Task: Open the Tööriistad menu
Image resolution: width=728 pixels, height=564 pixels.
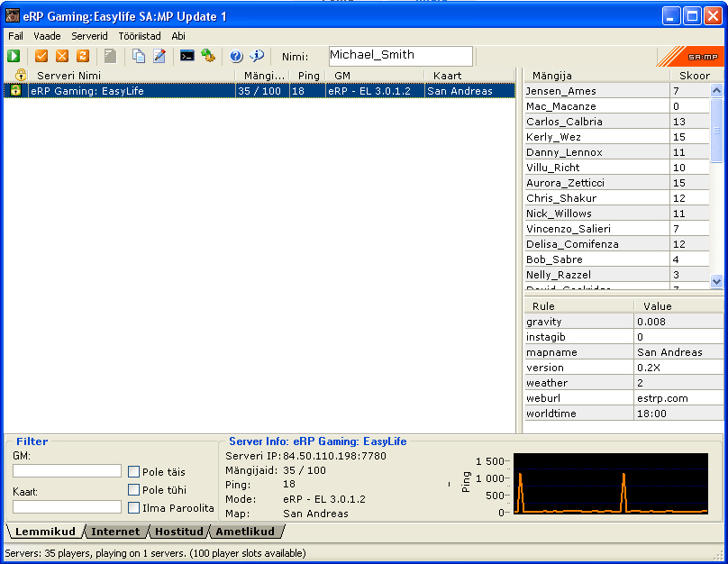Action: pyautogui.click(x=140, y=36)
